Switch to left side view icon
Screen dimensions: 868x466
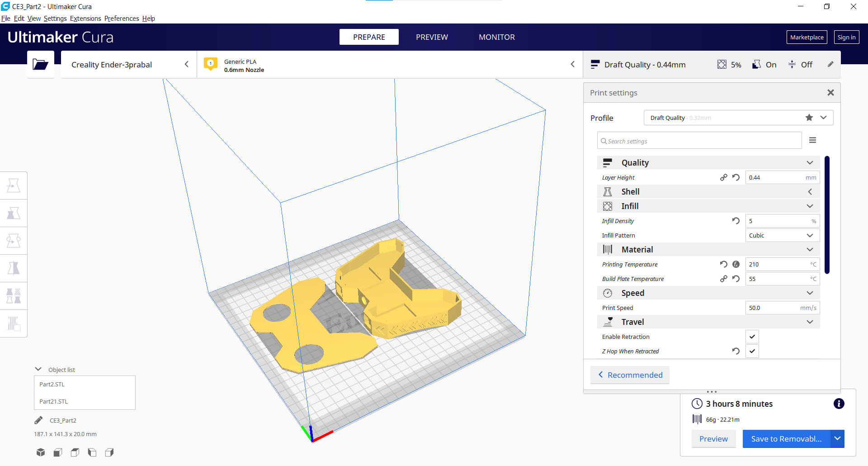(92, 452)
